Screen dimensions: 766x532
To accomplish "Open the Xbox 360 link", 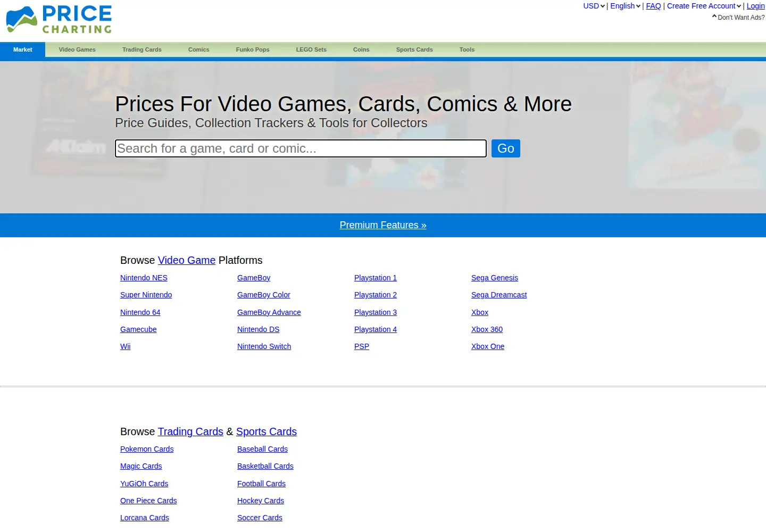I will pos(487,329).
